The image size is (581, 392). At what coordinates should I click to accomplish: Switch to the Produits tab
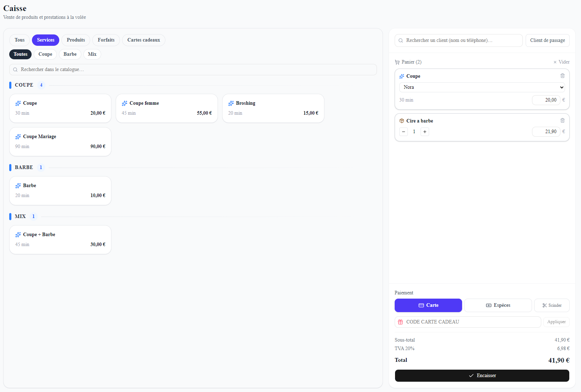pos(76,40)
